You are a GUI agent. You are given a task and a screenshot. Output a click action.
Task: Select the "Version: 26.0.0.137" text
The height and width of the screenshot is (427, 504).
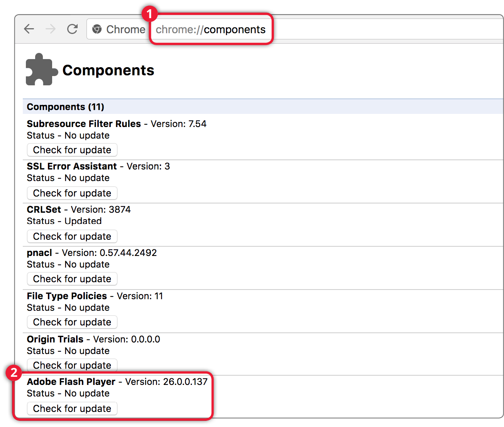click(x=166, y=382)
